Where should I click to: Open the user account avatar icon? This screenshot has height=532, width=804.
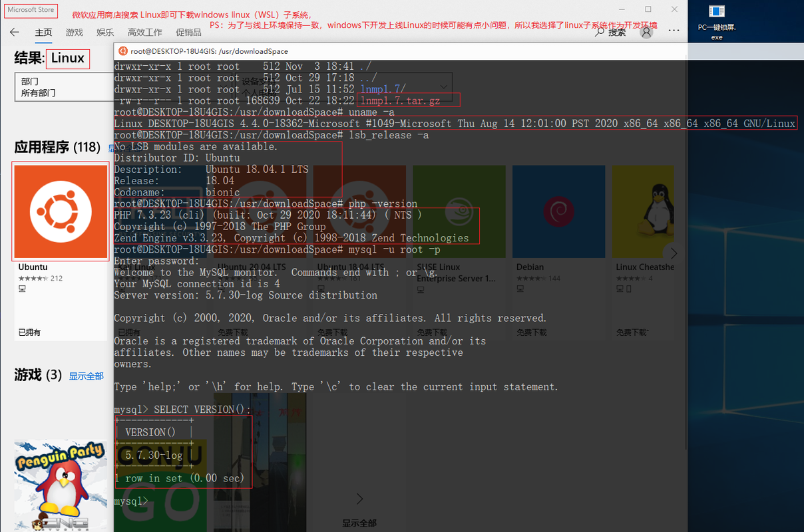click(x=646, y=32)
